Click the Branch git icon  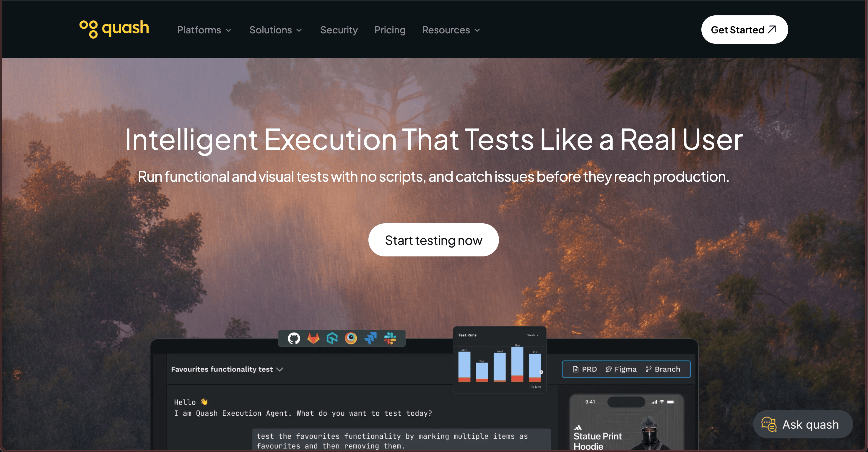[x=648, y=369]
